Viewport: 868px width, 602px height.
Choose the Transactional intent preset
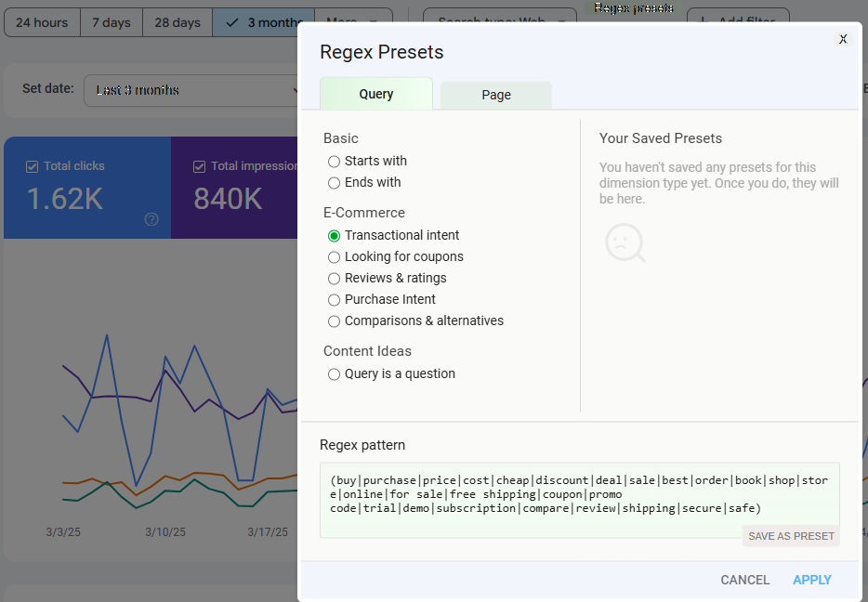[x=334, y=236]
